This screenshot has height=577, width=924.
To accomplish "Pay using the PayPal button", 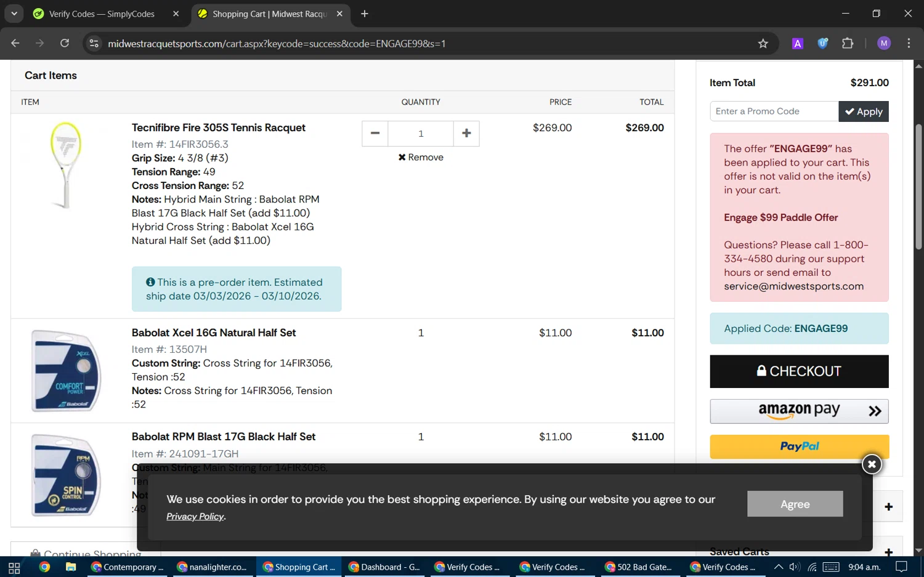I will [799, 446].
